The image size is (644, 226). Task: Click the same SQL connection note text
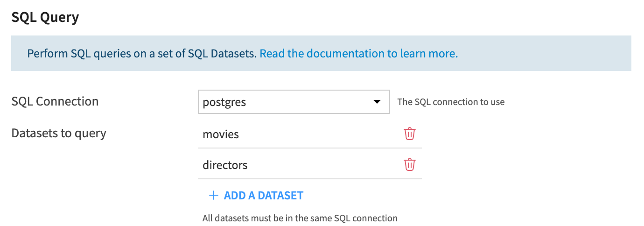point(300,218)
